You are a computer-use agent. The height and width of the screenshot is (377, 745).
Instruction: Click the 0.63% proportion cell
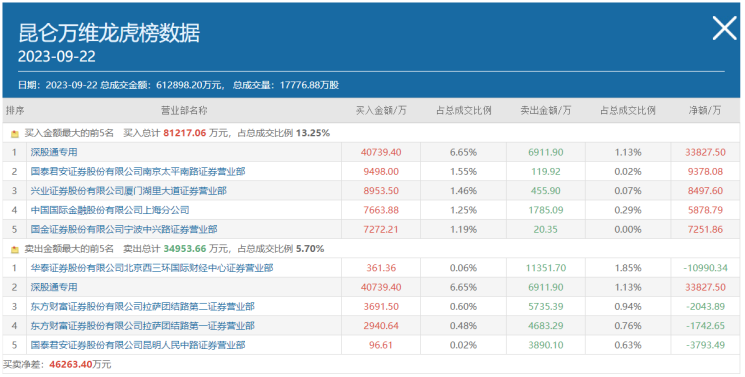click(628, 345)
